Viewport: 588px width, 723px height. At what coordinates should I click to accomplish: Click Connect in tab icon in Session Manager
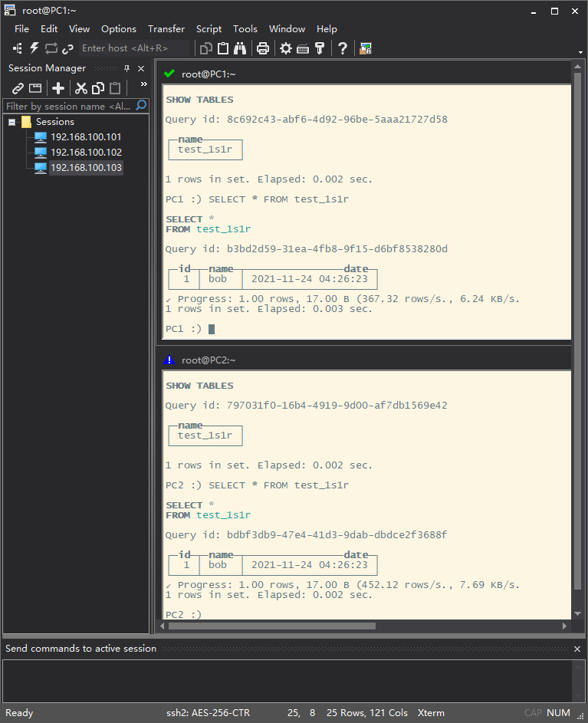click(x=35, y=87)
